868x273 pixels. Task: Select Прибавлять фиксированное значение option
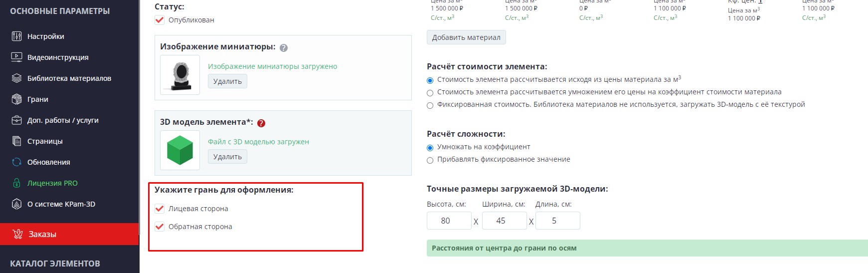coord(430,160)
